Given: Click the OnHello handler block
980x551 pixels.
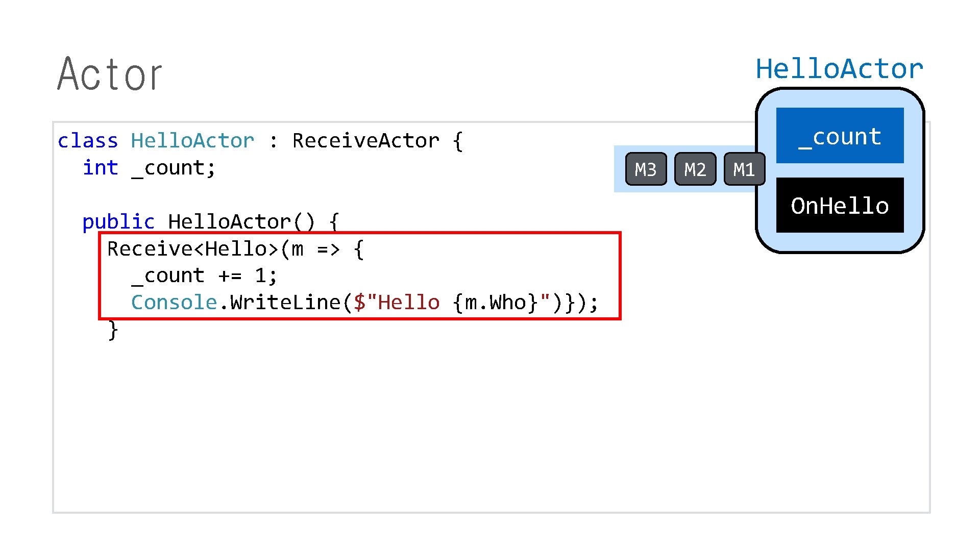Looking at the screenshot, I should click(839, 206).
